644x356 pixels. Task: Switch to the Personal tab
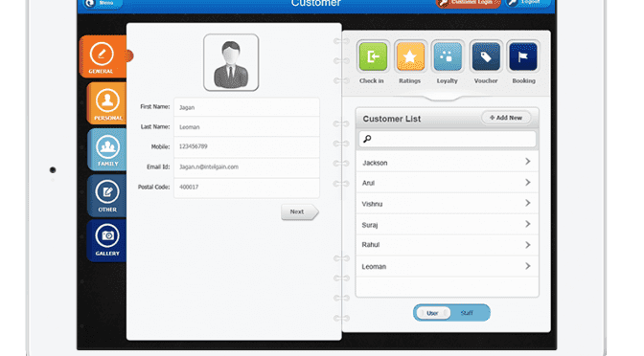[106, 103]
